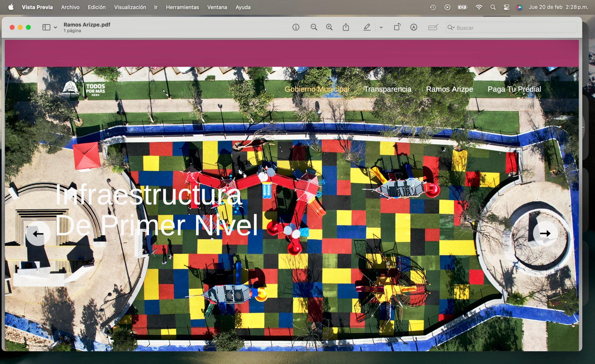Click the Transparencia link in page
The image size is (595, 364).
pos(388,89)
